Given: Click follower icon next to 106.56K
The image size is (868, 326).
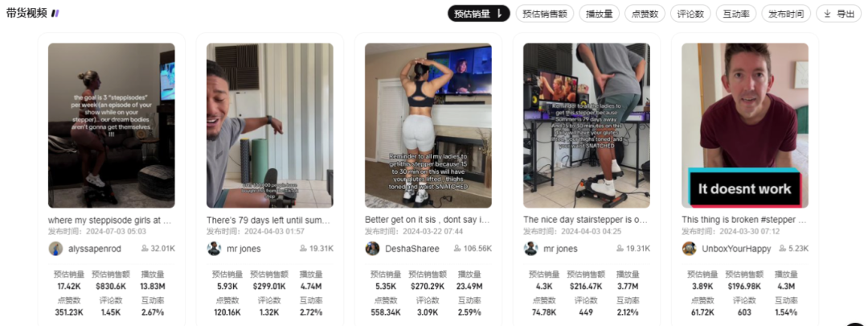Looking at the screenshot, I should (457, 249).
